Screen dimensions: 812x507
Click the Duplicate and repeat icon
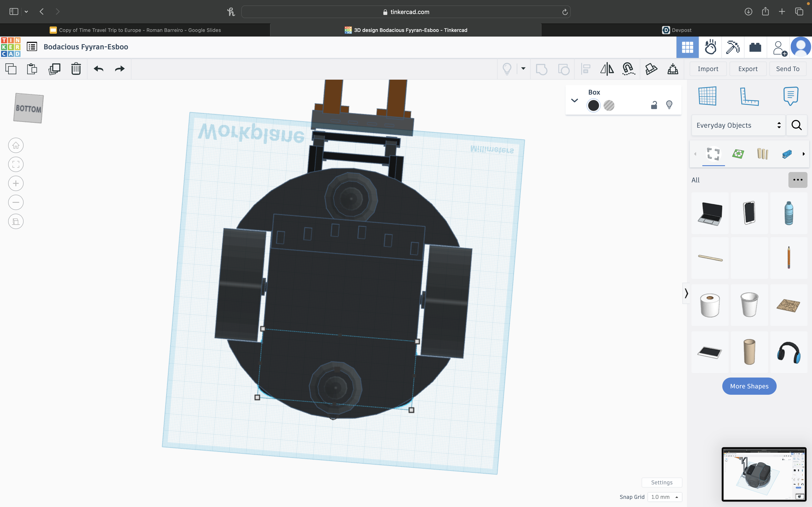click(x=54, y=69)
